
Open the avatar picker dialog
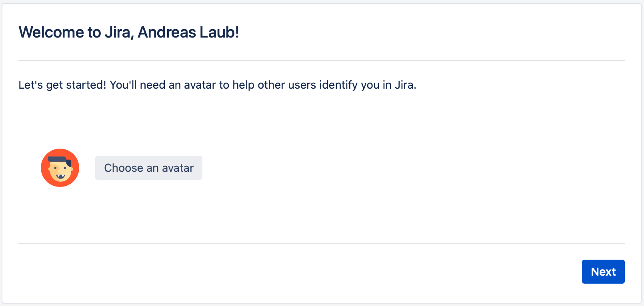pyautogui.click(x=149, y=168)
